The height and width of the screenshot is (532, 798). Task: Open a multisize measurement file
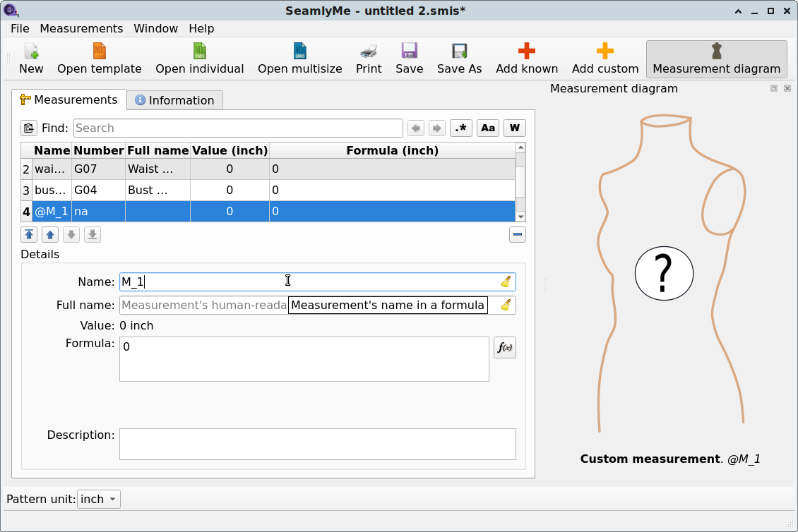click(299, 59)
